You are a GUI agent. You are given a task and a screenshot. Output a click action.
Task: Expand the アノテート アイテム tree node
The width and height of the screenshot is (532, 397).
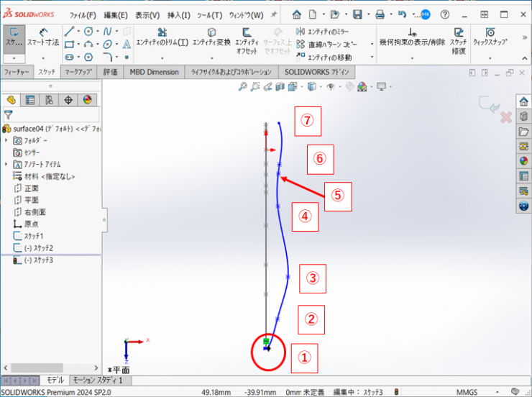[x=6, y=164]
